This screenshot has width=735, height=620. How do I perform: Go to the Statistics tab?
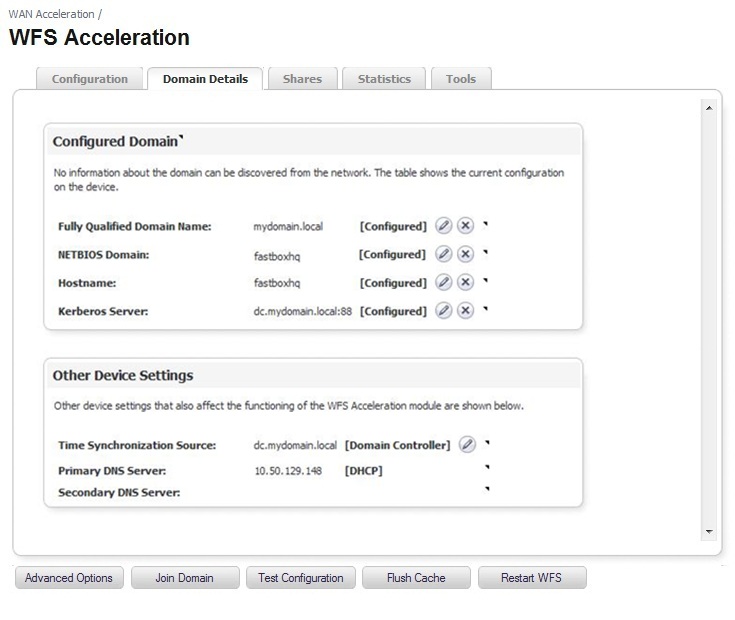point(384,79)
